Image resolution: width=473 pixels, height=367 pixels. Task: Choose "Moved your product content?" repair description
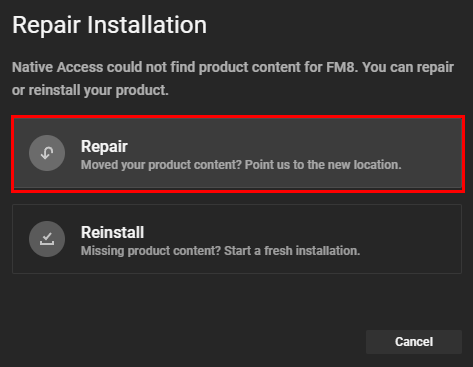click(x=161, y=165)
